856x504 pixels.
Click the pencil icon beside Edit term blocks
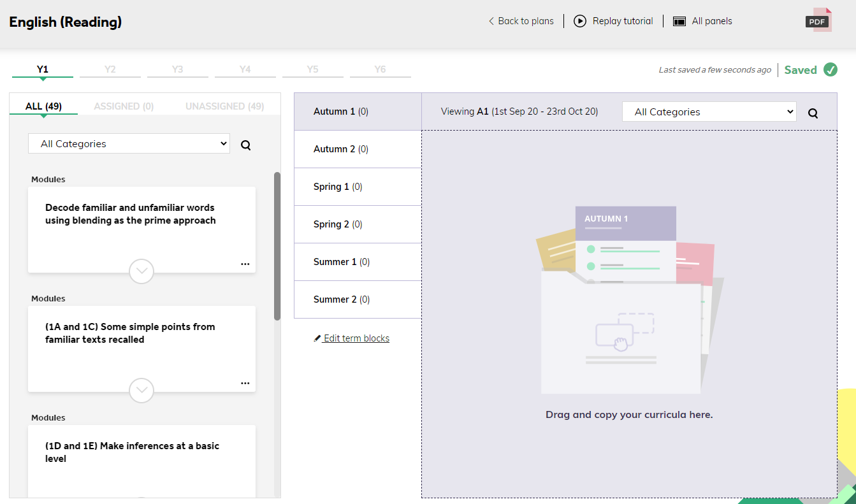[317, 338]
